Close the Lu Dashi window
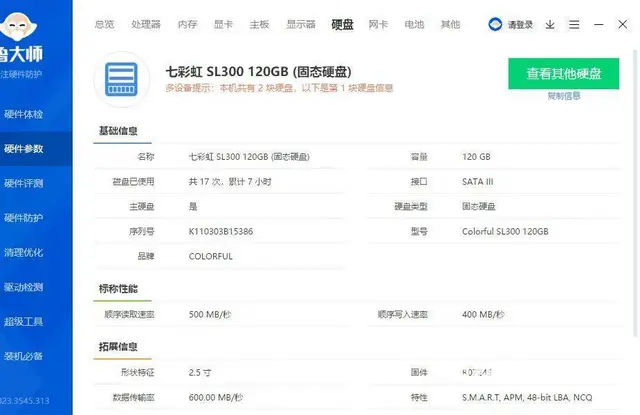Image resolution: width=640 pixels, height=415 pixels. coord(622,24)
